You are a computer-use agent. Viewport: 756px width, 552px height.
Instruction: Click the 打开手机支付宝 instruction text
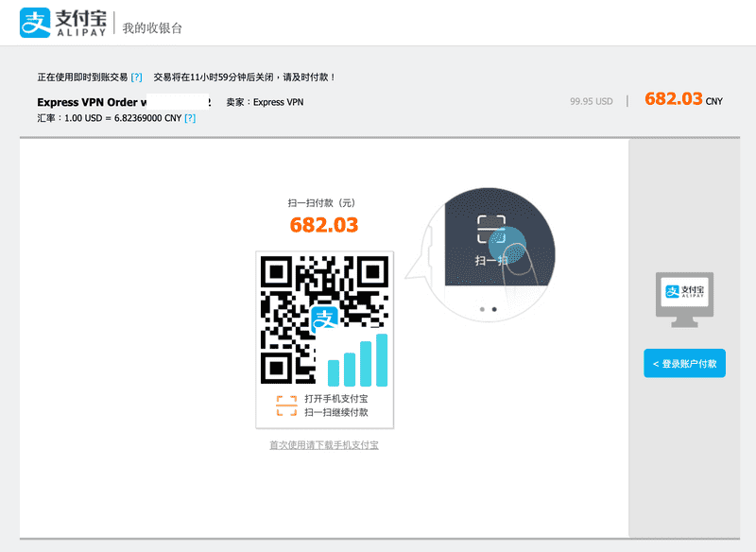(x=336, y=399)
